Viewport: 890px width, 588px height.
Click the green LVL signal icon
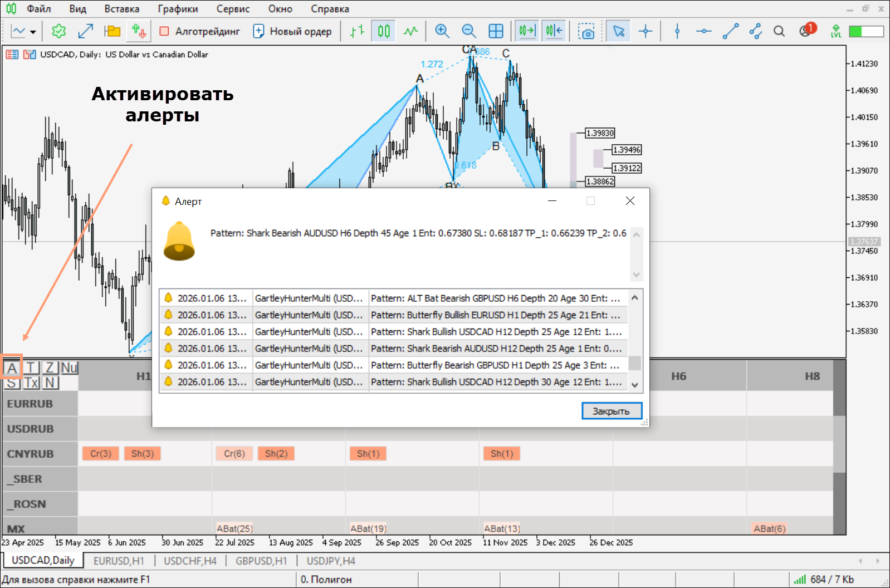pos(836,31)
